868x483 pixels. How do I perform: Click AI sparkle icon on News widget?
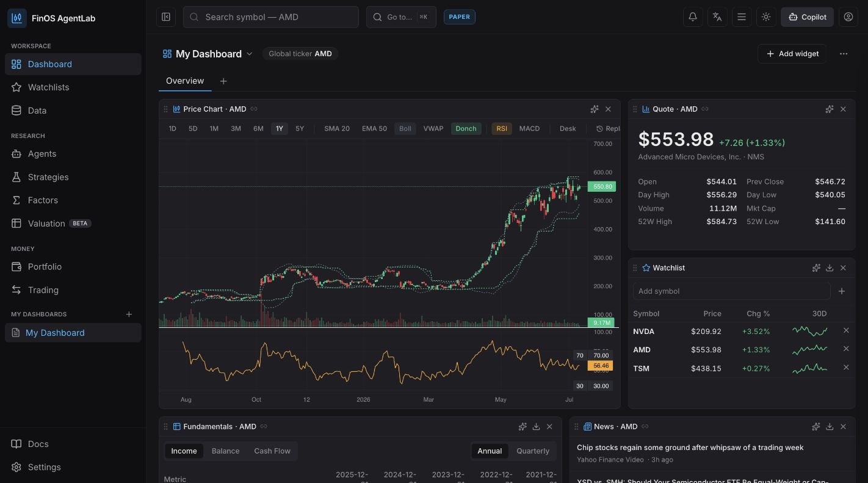tap(816, 427)
